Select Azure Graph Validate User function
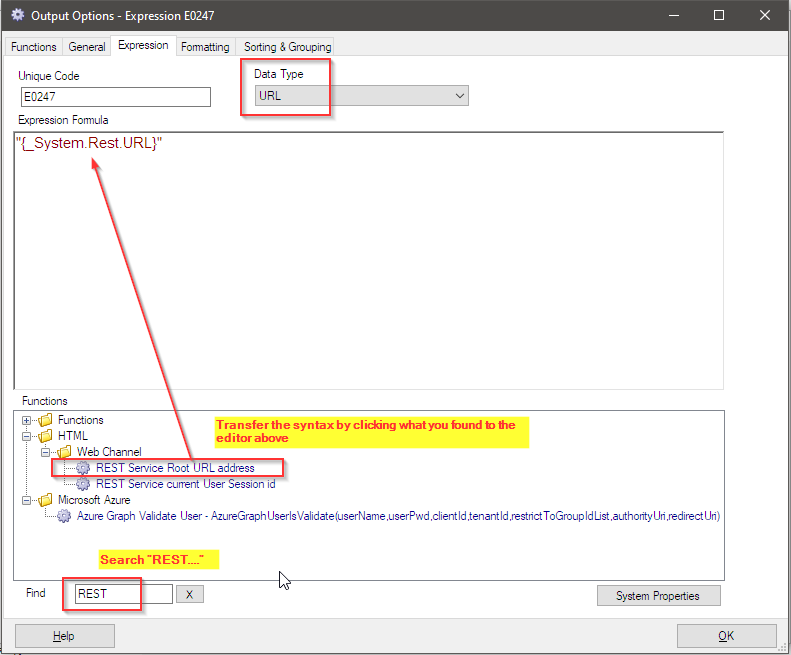Viewport: 791px width, 655px height. pos(399,516)
